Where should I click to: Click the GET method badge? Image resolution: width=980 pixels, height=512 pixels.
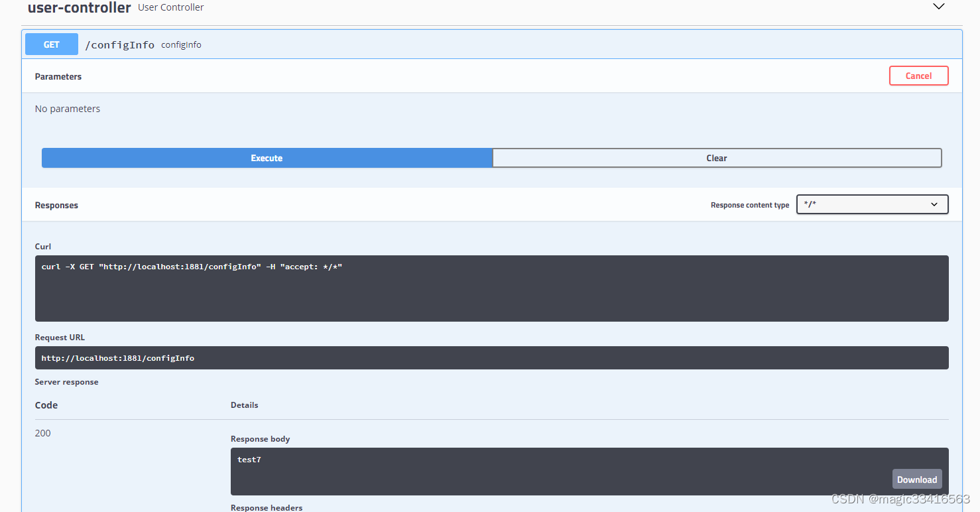click(52, 44)
